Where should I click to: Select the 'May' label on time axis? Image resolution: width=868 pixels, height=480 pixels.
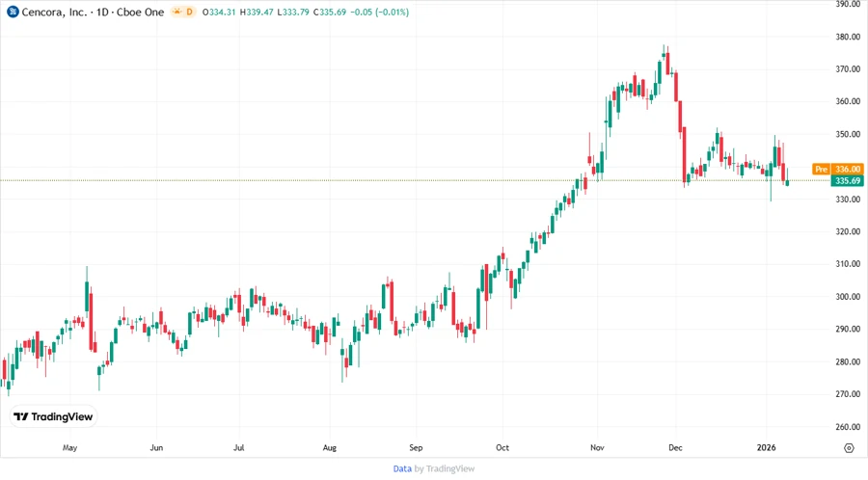coord(69,448)
